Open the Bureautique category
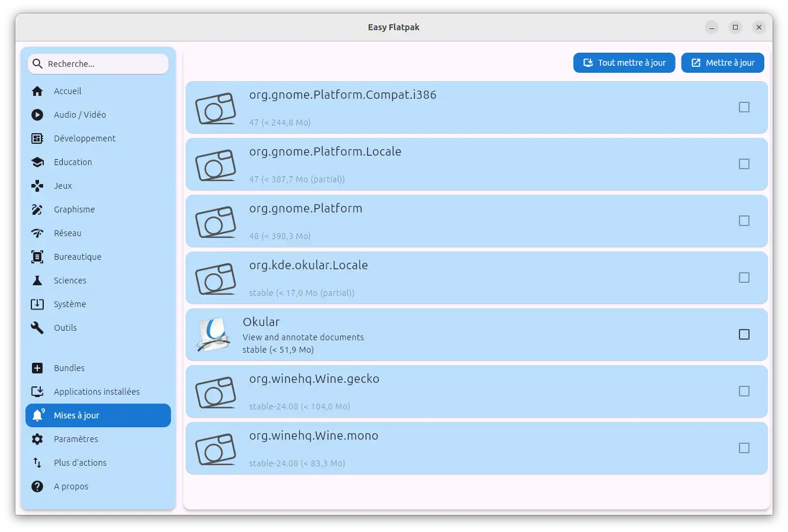Image resolution: width=788 pixels, height=532 pixels. point(98,257)
